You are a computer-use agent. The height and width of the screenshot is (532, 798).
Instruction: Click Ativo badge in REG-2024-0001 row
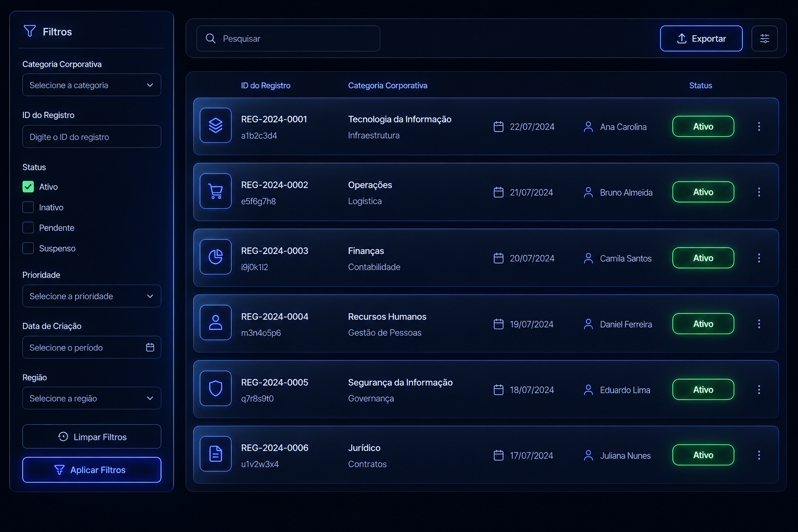703,126
